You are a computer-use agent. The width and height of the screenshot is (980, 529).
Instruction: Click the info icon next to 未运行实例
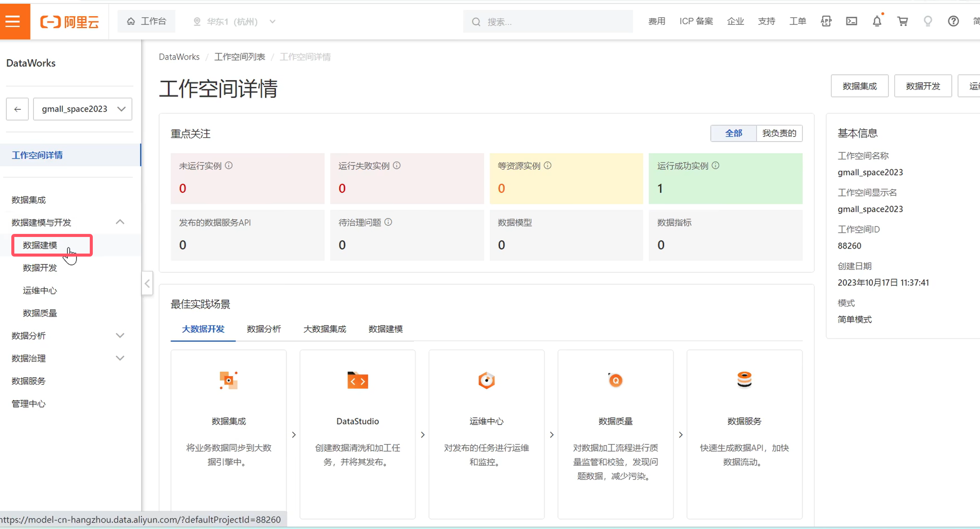point(229,166)
